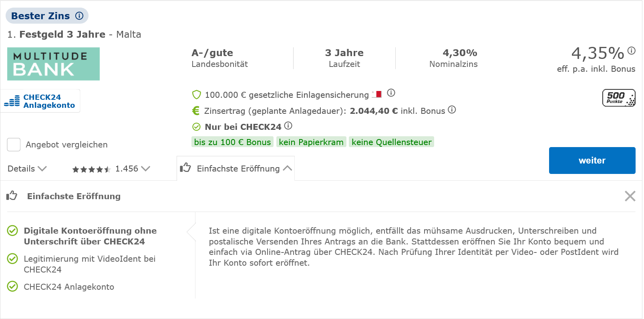Expand the Details section
The image size is (644, 319).
[27, 169]
